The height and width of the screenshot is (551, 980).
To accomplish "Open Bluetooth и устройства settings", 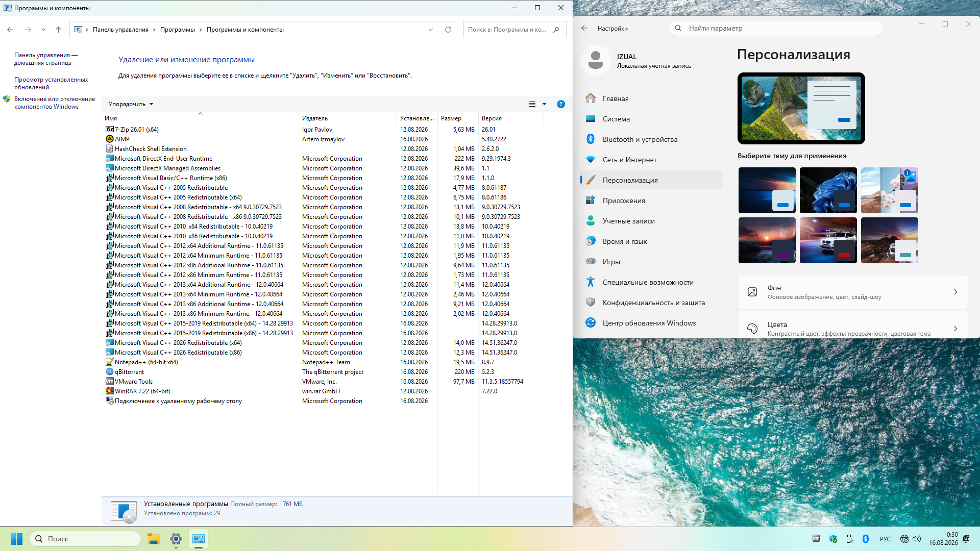I will click(652, 139).
